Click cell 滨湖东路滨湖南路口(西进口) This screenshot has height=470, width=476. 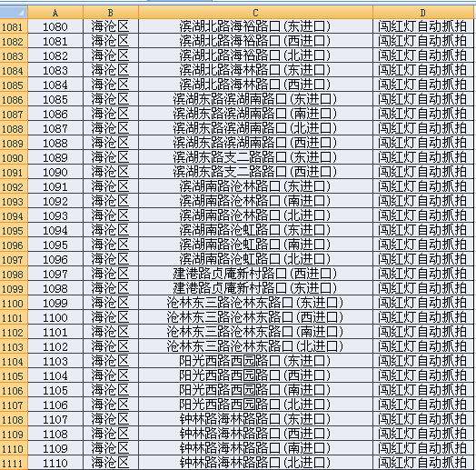[255, 143]
